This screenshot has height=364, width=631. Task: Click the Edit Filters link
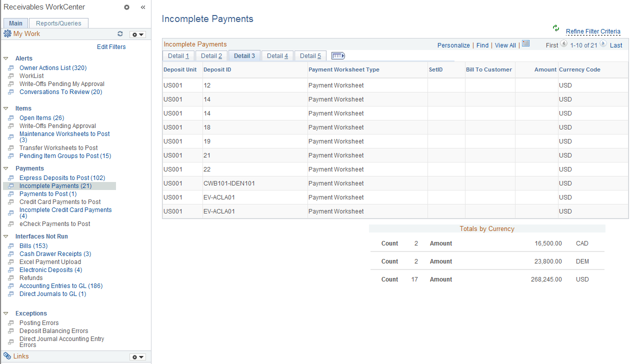click(111, 46)
